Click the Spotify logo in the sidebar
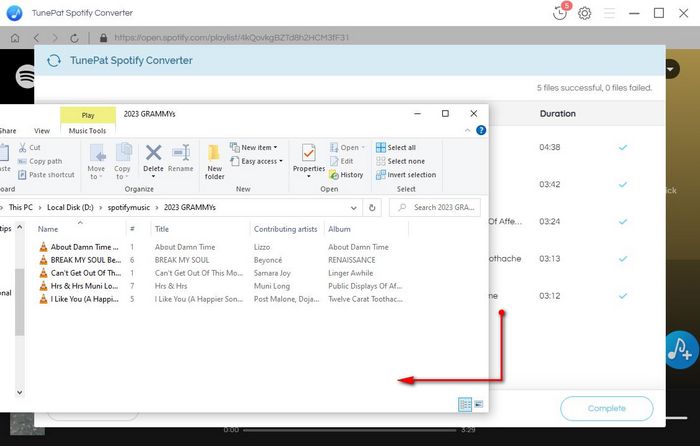Image resolution: width=700 pixels, height=446 pixels. click(x=25, y=76)
